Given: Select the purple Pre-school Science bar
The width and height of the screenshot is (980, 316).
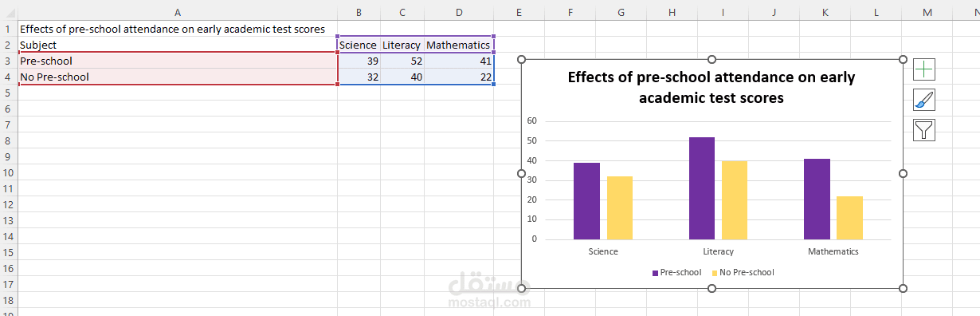Looking at the screenshot, I should coord(586,201).
